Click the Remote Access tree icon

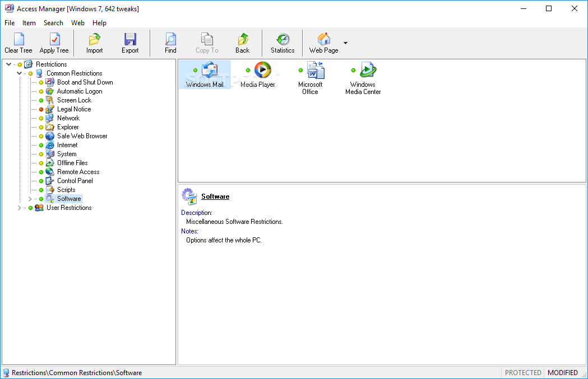50,172
